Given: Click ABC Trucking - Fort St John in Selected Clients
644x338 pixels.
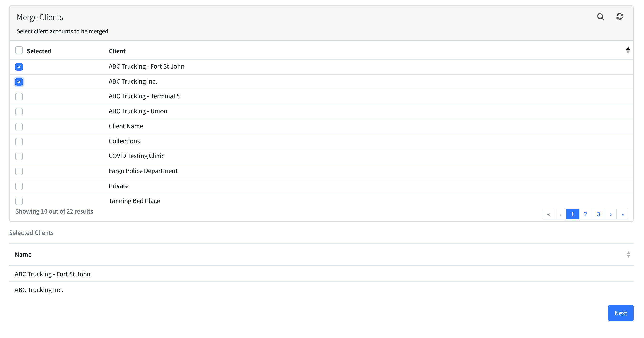Looking at the screenshot, I should coord(52,274).
